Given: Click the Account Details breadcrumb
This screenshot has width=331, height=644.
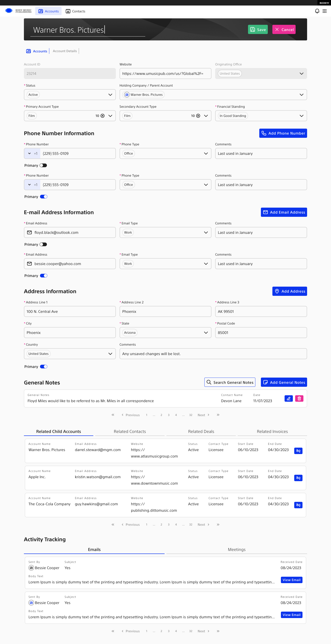Looking at the screenshot, I should pyautogui.click(x=65, y=51).
